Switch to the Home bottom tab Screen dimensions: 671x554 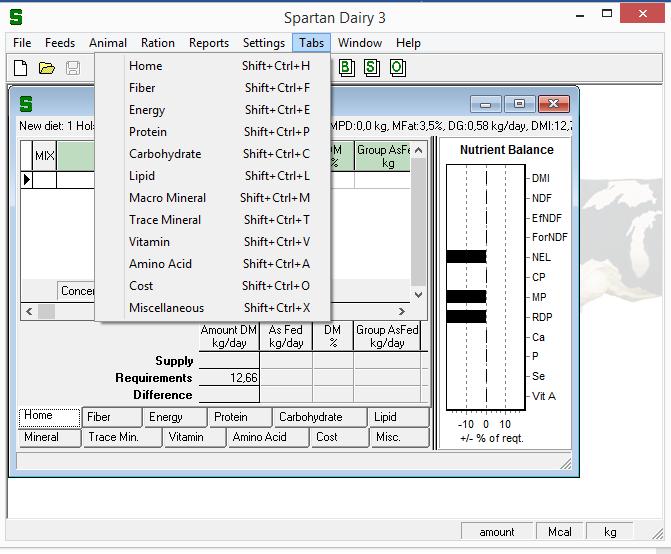pos(49,417)
